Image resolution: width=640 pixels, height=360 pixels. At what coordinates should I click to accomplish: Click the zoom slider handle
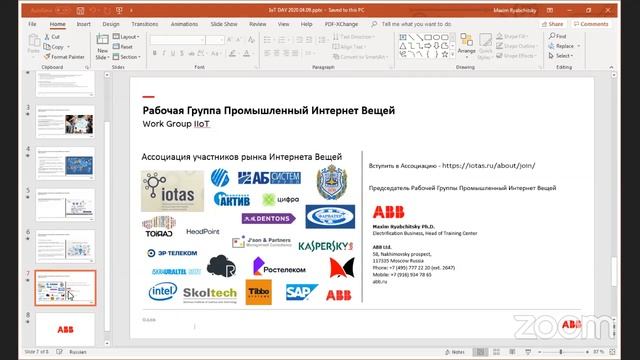coord(560,351)
